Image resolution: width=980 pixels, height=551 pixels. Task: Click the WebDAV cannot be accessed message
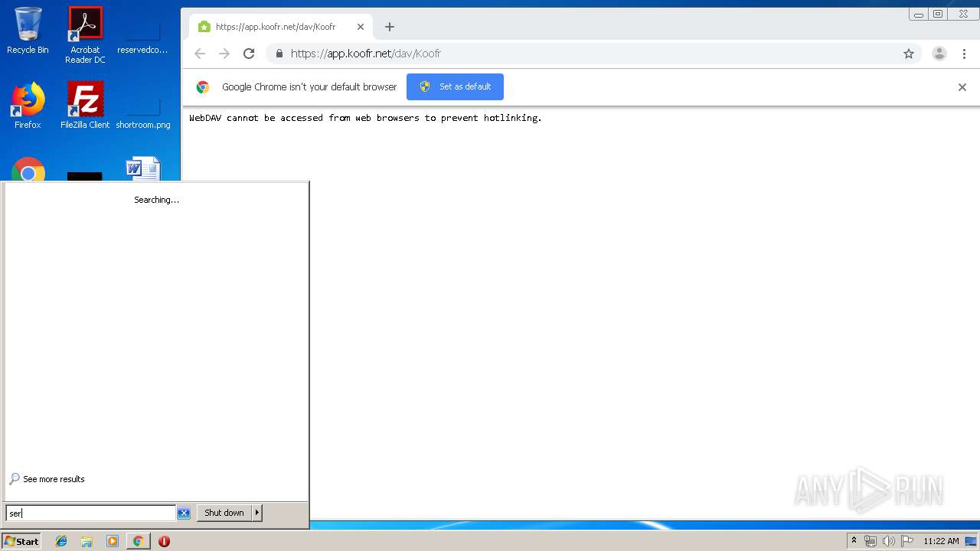tap(365, 118)
